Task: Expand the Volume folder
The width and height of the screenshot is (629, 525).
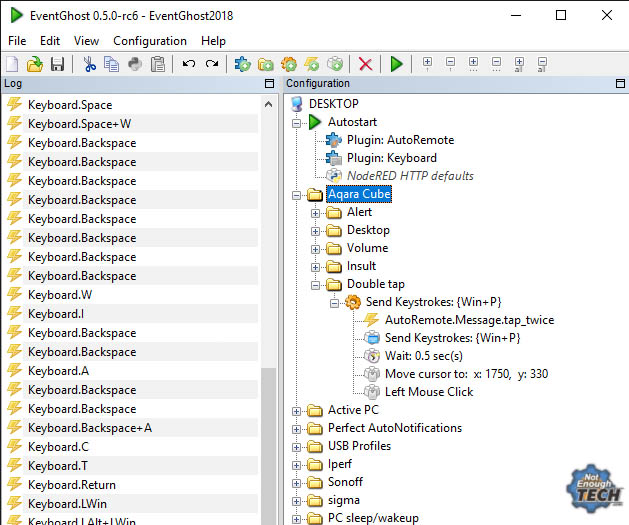Action: point(316,248)
